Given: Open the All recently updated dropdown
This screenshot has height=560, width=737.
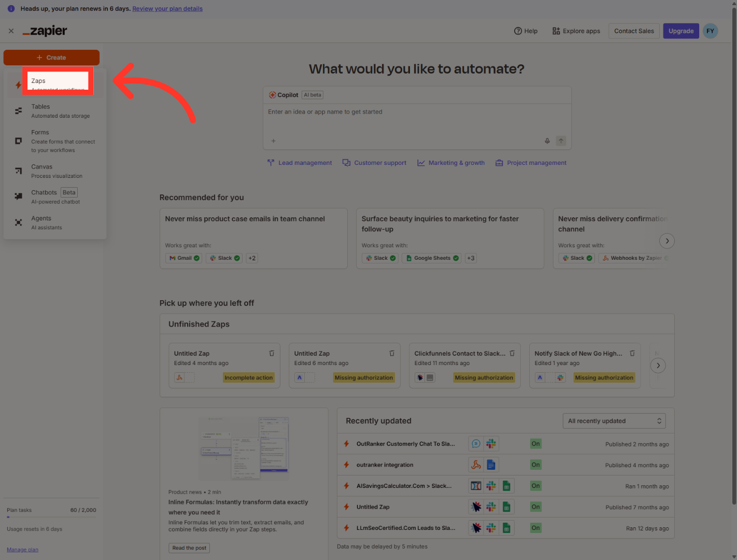Looking at the screenshot, I should click(614, 421).
